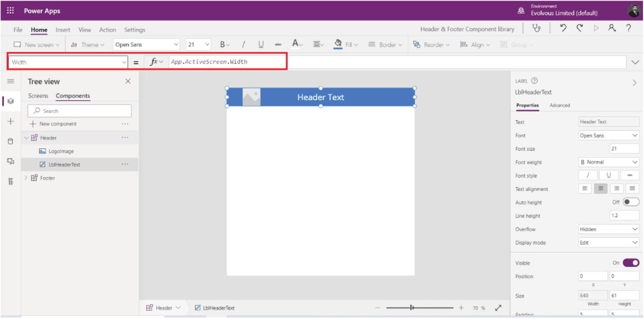Close the Tree view panel
This screenshot has width=644, height=319.
tap(128, 81)
